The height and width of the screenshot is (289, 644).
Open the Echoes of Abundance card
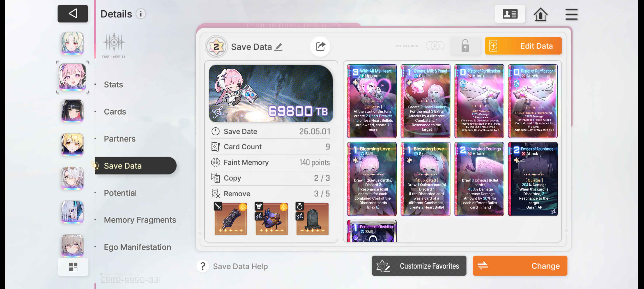pyautogui.click(x=533, y=179)
